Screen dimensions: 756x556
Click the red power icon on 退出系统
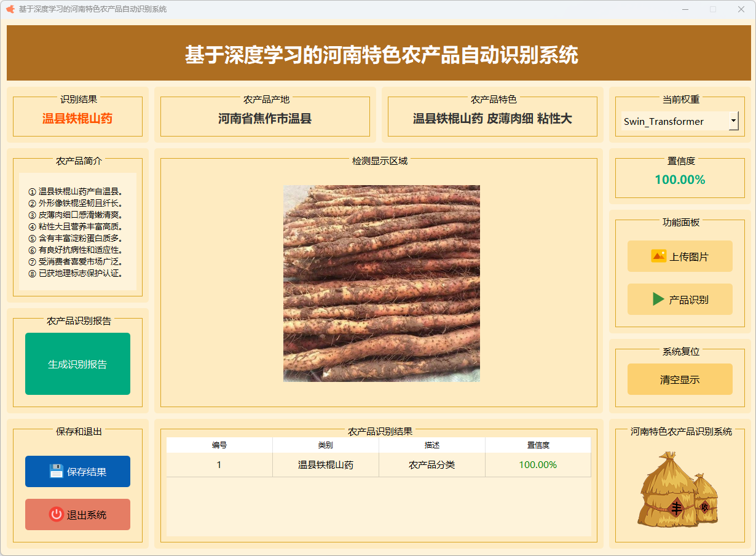57,515
